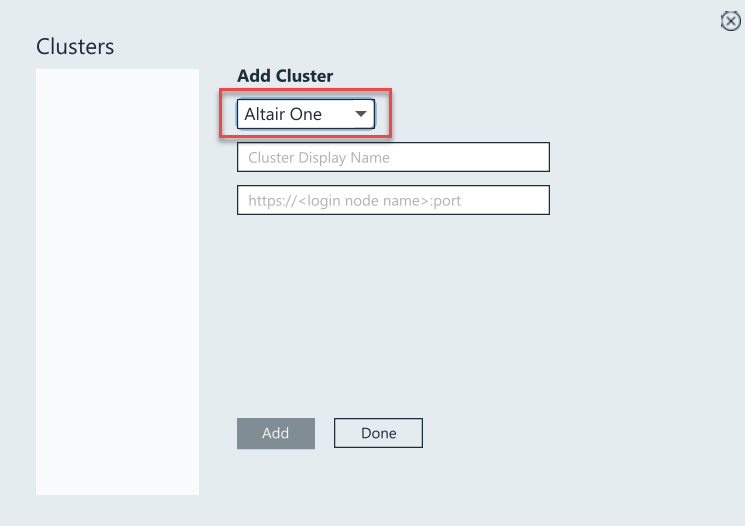Open the Altair One cluster type combo box
This screenshot has width=745, height=526.
tap(305, 114)
